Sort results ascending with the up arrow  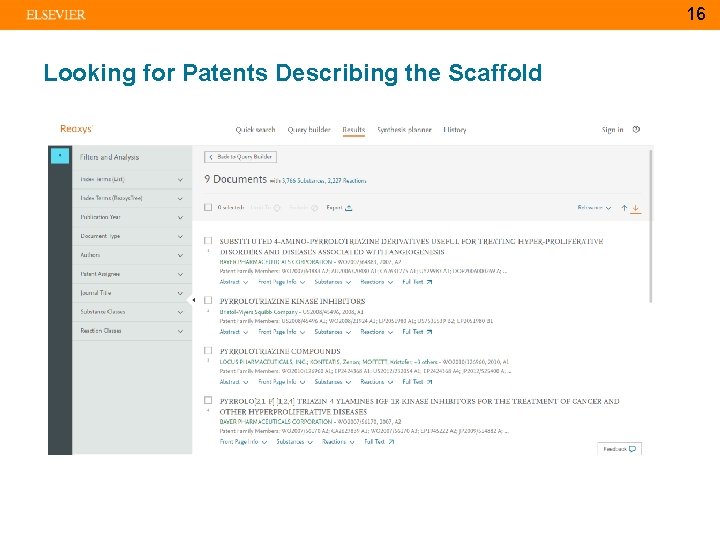click(624, 208)
